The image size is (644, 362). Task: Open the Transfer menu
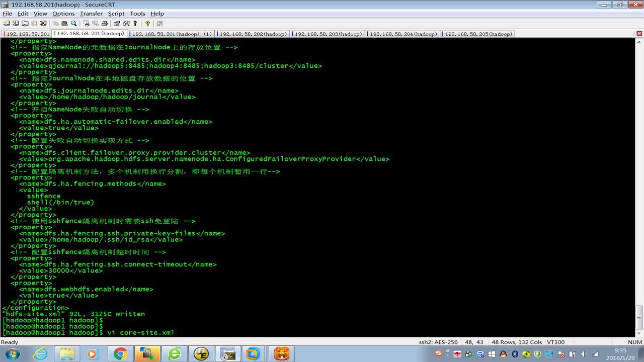(91, 14)
